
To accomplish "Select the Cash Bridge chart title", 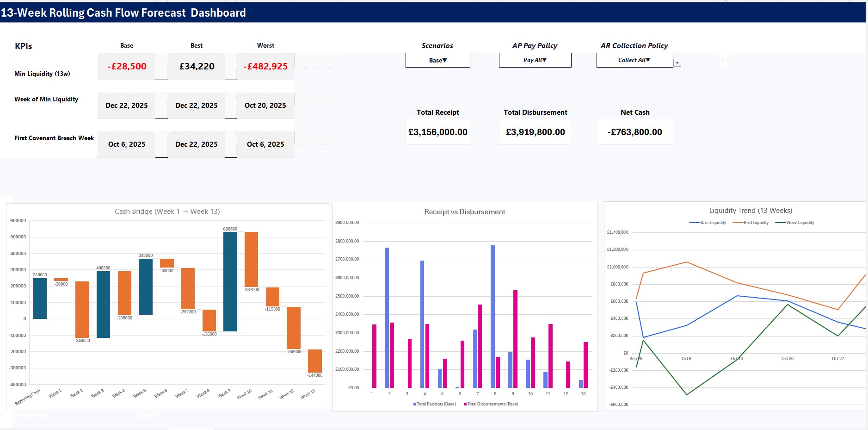I will tap(167, 212).
